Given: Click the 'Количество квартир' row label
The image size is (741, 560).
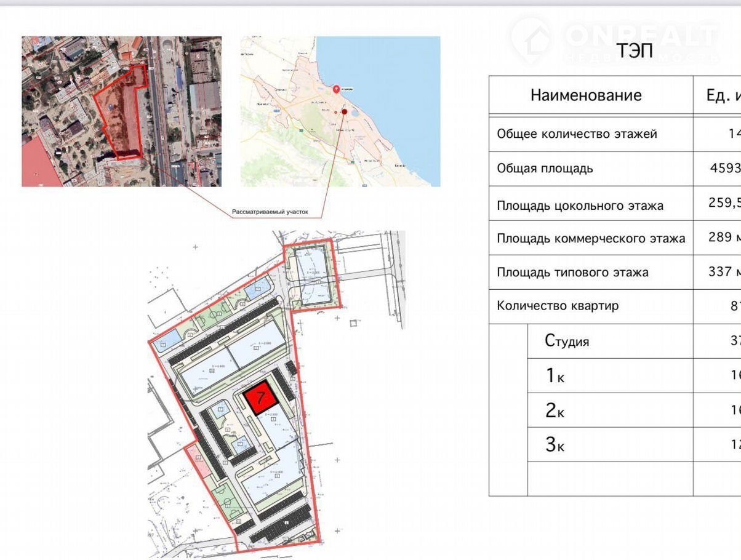Looking at the screenshot, I should [558, 306].
